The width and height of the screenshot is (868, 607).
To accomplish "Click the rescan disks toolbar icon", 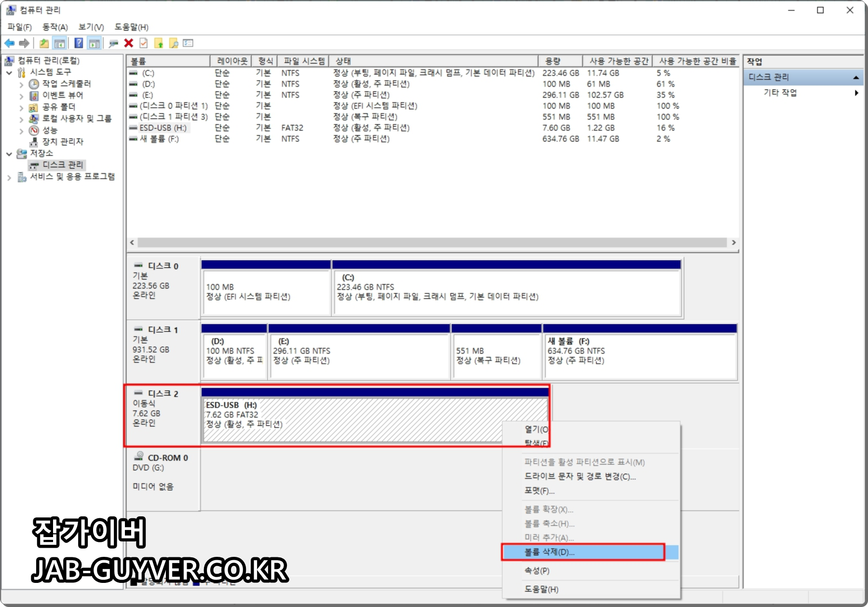I will 112,43.
